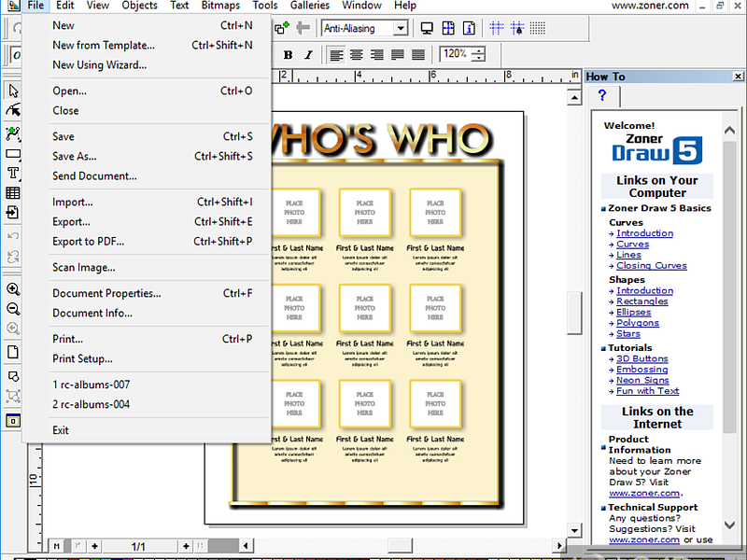Click the locked guidelines icon

(517, 28)
